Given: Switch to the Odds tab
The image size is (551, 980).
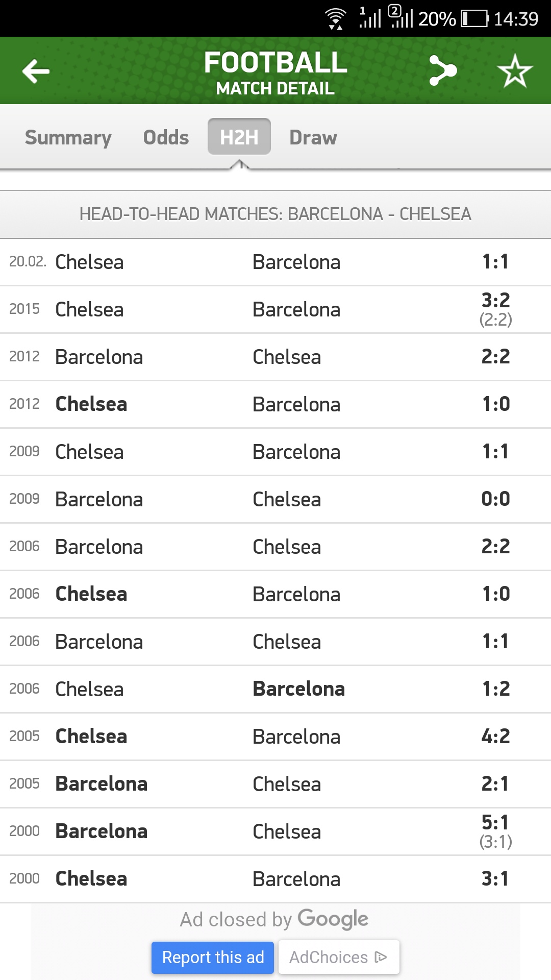Looking at the screenshot, I should coord(166,137).
